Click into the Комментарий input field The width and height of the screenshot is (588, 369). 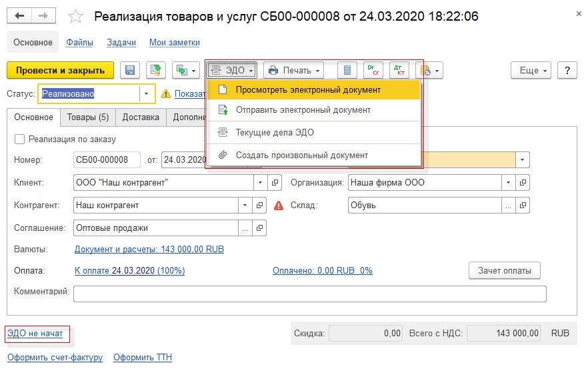click(x=310, y=294)
